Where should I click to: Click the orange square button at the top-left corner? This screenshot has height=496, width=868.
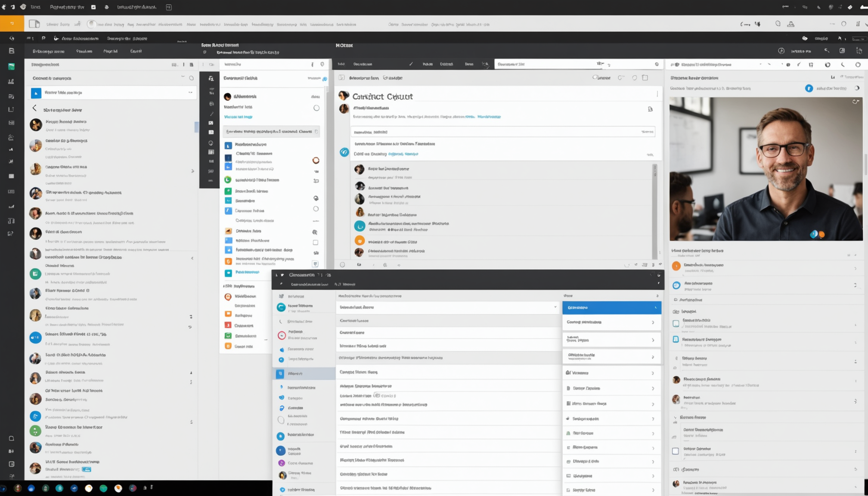tap(12, 23)
